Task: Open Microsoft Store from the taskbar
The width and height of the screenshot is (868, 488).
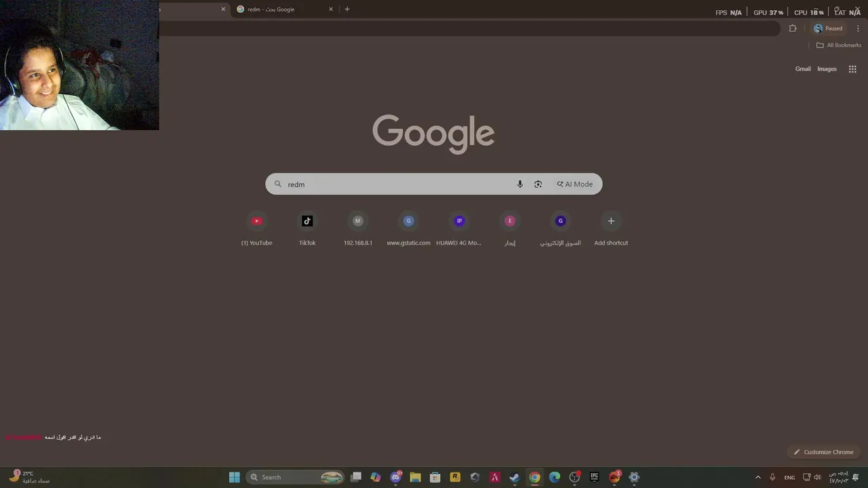Action: [x=435, y=477]
